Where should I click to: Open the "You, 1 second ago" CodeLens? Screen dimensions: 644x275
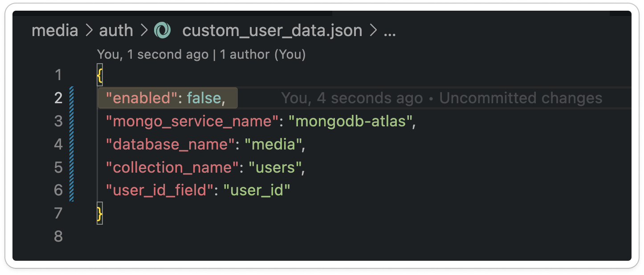pyautogui.click(x=153, y=55)
